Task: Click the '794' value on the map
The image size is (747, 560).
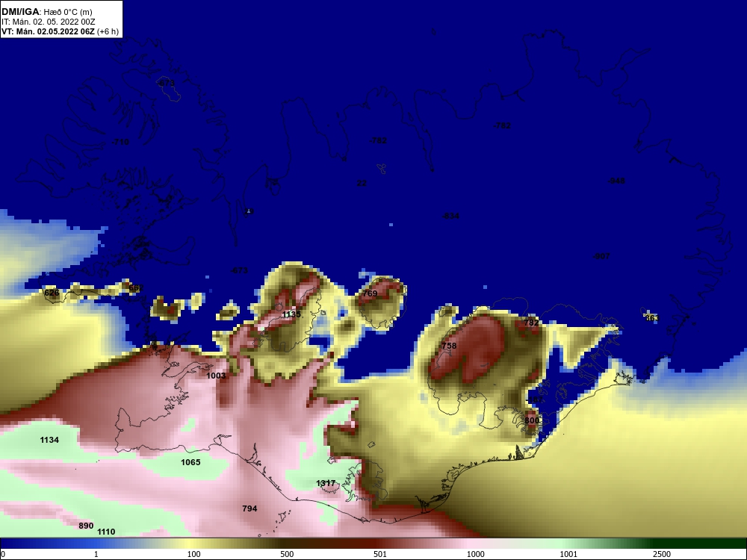Action: [249, 508]
